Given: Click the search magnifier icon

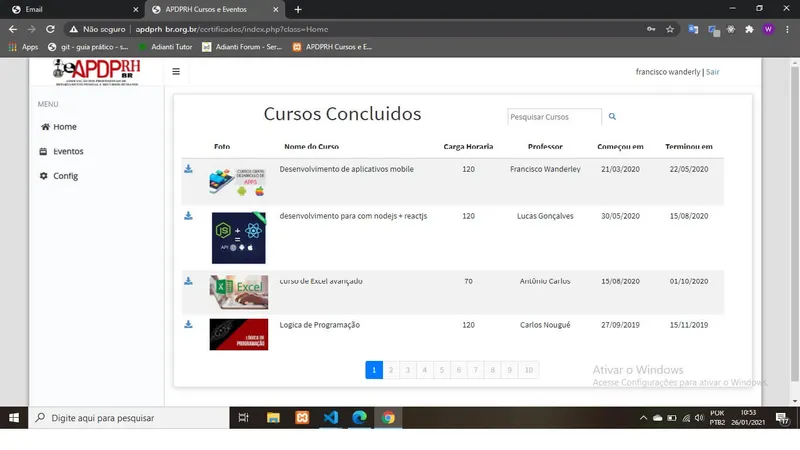Looking at the screenshot, I should tap(612, 116).
